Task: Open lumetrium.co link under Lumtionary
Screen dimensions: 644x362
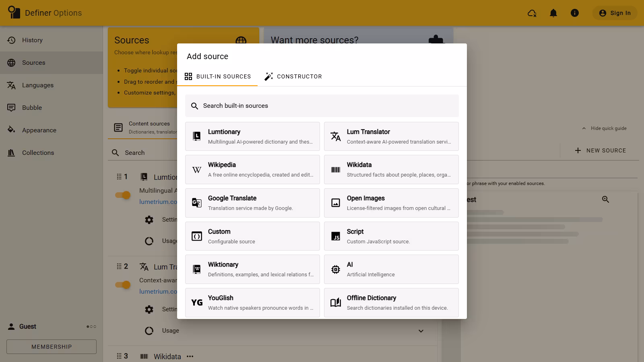Action: pos(158,202)
